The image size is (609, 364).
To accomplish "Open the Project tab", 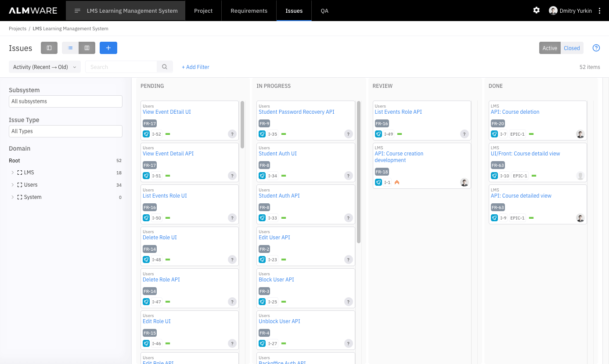I will click(x=203, y=11).
